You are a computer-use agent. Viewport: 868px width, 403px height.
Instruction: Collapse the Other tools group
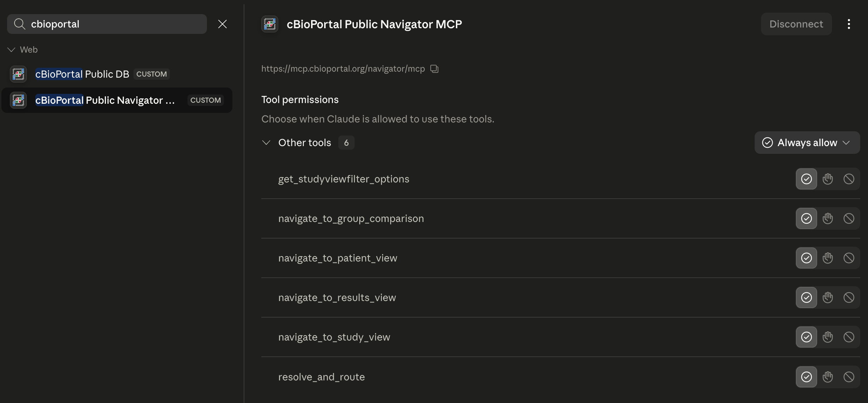(266, 143)
